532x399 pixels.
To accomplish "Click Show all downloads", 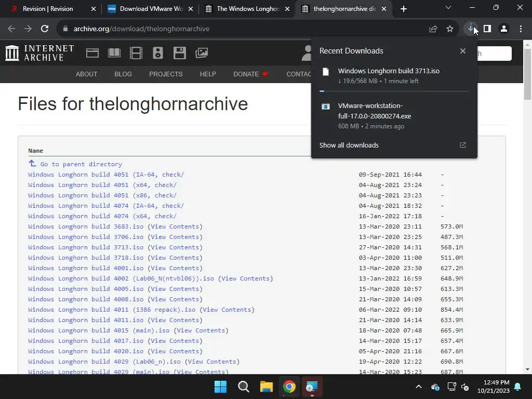I will [x=349, y=145].
